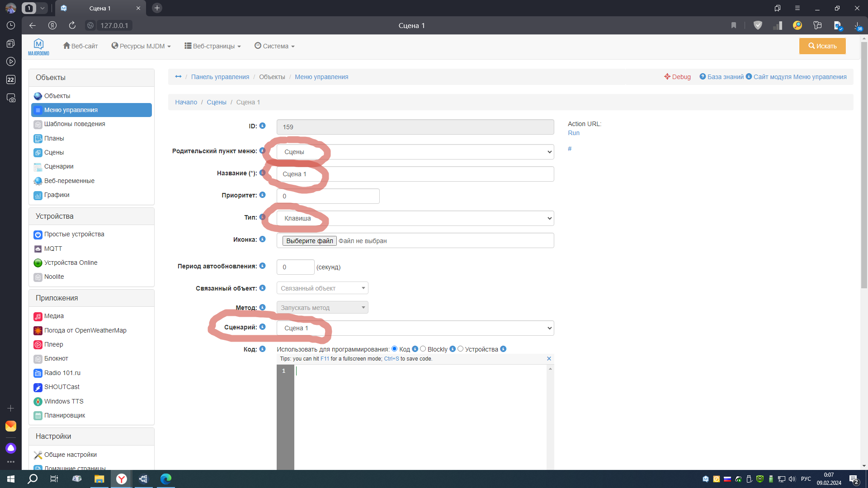Click the breadcrumb arrows toggle icon

click(x=178, y=77)
